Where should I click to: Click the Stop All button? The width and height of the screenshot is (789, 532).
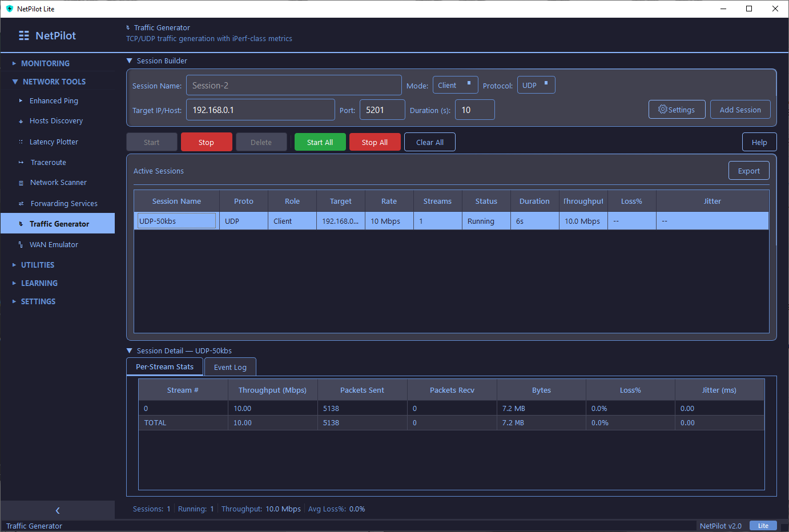(375, 142)
